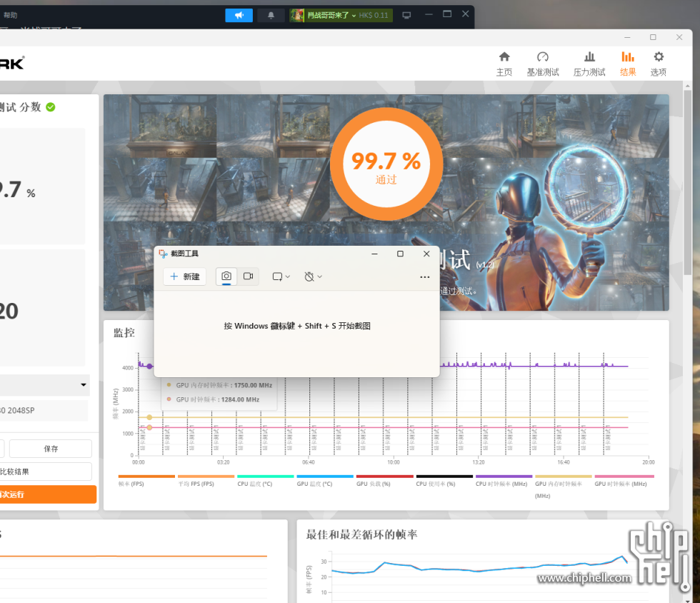Screen dimensions: 700x603
Task: Click 新建 to start a new snip
Action: [x=185, y=276]
